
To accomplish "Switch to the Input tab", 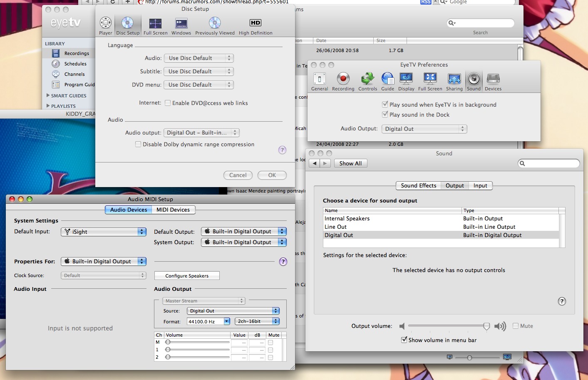I will pos(480,185).
